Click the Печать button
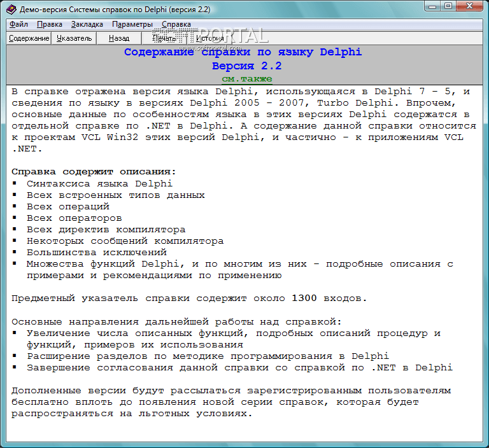489x448 pixels. coord(164,38)
